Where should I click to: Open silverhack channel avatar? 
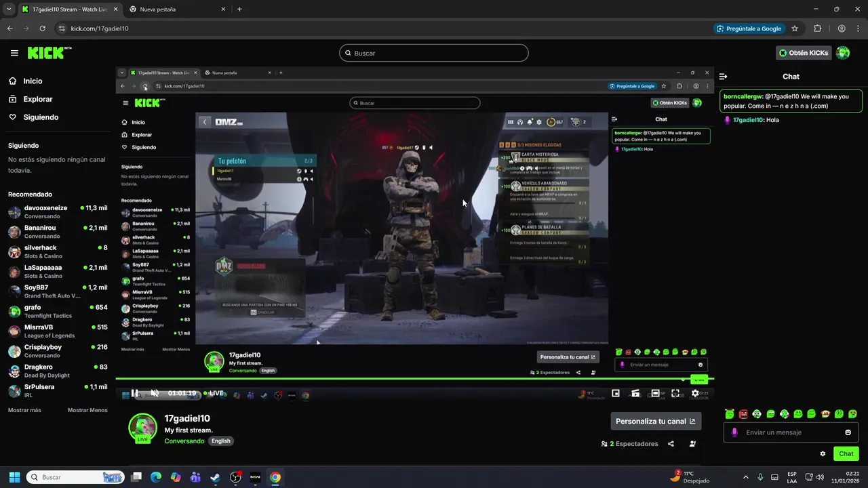click(x=14, y=251)
